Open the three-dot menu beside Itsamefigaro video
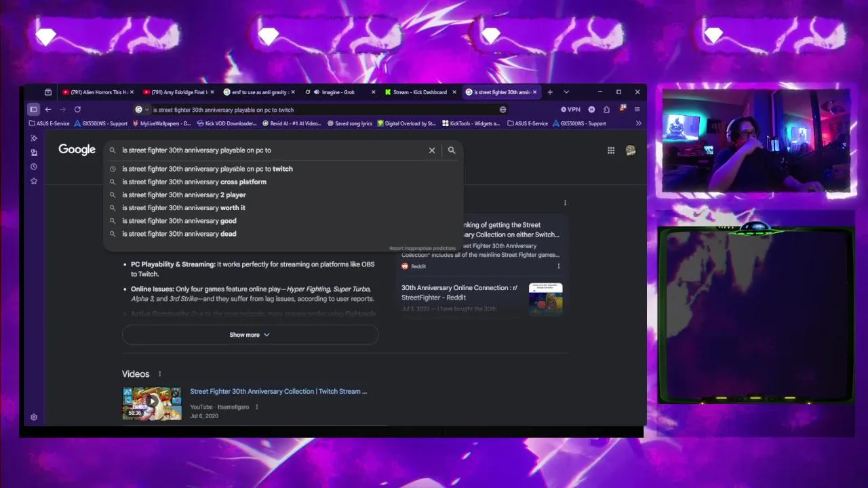Screen dimensions: 868x488 (x=256, y=407)
